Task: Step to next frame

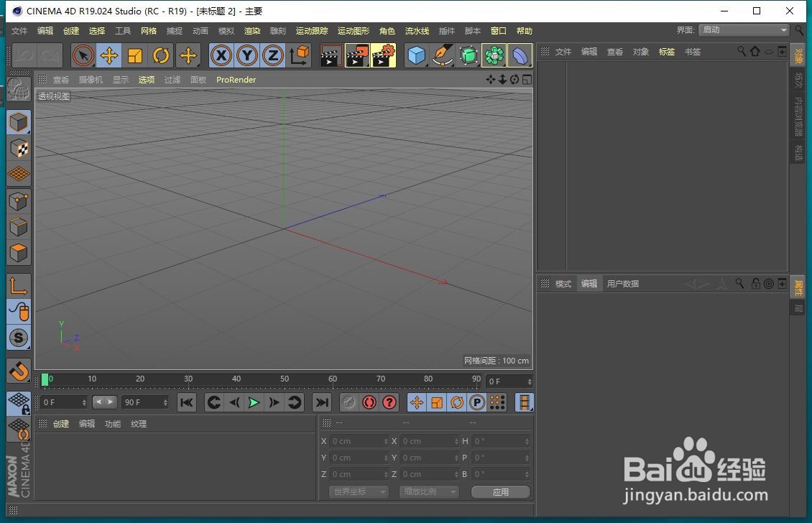Action: (x=274, y=402)
